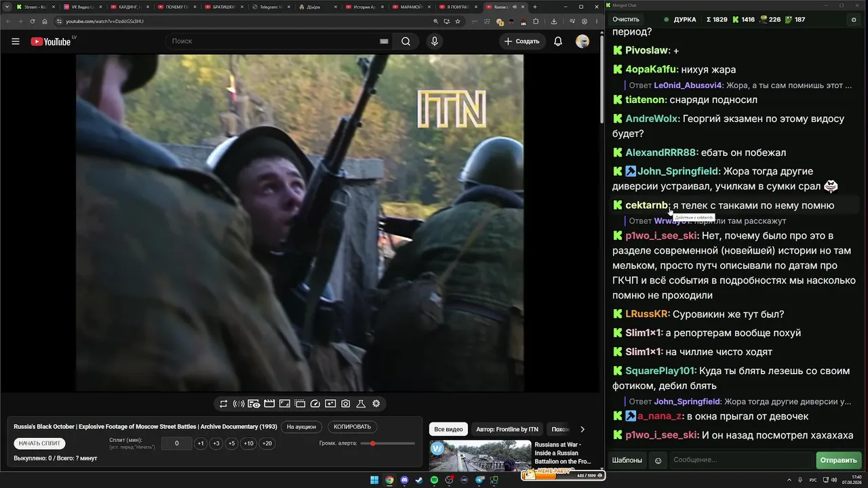Click the loop icon below the video
868x488 pixels.
point(223,404)
